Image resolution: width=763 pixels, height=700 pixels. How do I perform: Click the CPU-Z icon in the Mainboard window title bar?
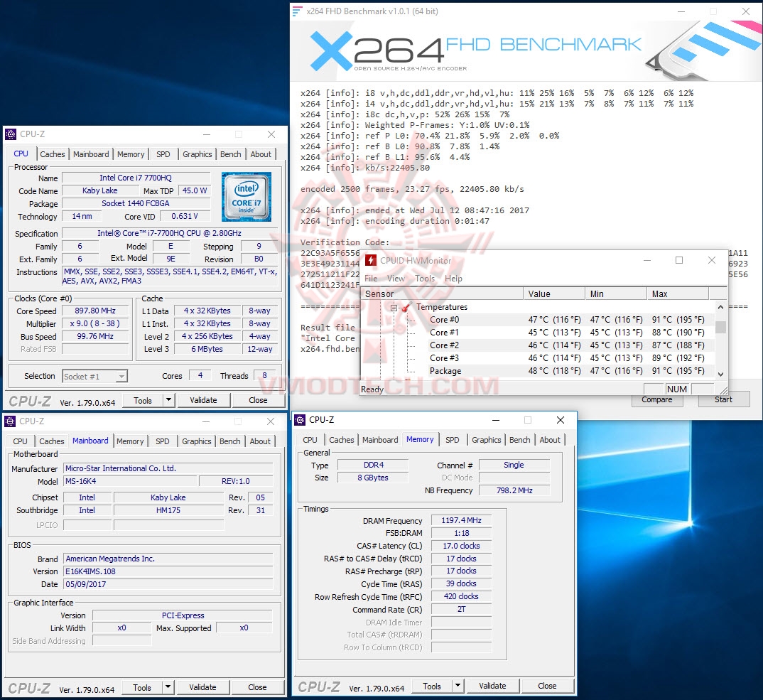(x=10, y=421)
